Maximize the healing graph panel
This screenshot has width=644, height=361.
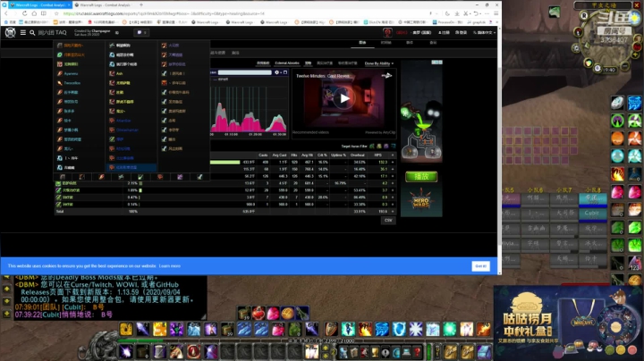tap(285, 72)
